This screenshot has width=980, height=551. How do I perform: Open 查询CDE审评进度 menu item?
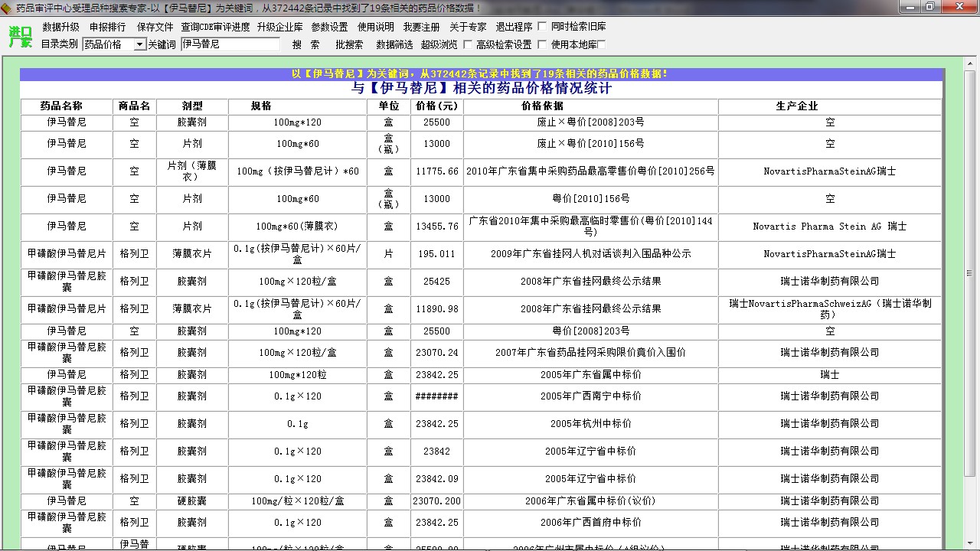[215, 27]
